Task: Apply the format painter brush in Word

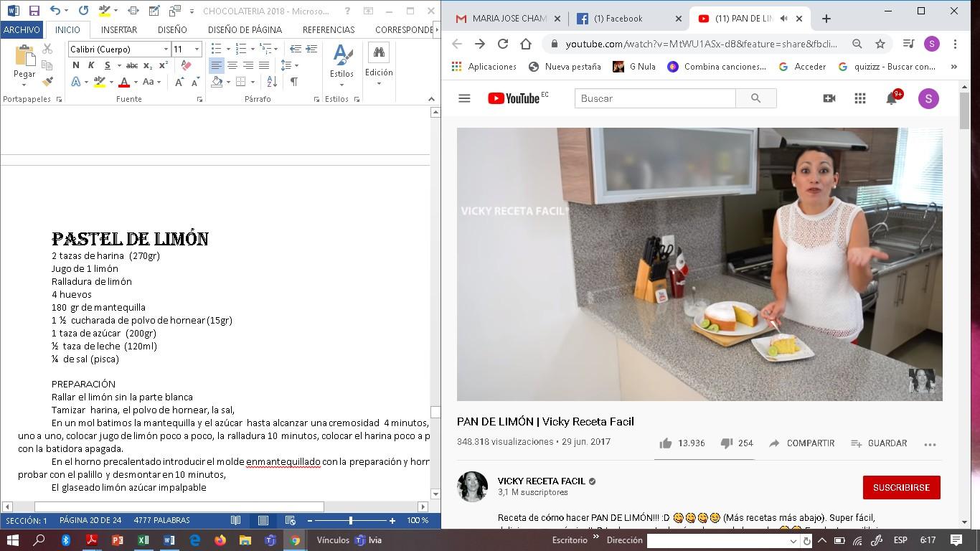Action: pyautogui.click(x=47, y=82)
